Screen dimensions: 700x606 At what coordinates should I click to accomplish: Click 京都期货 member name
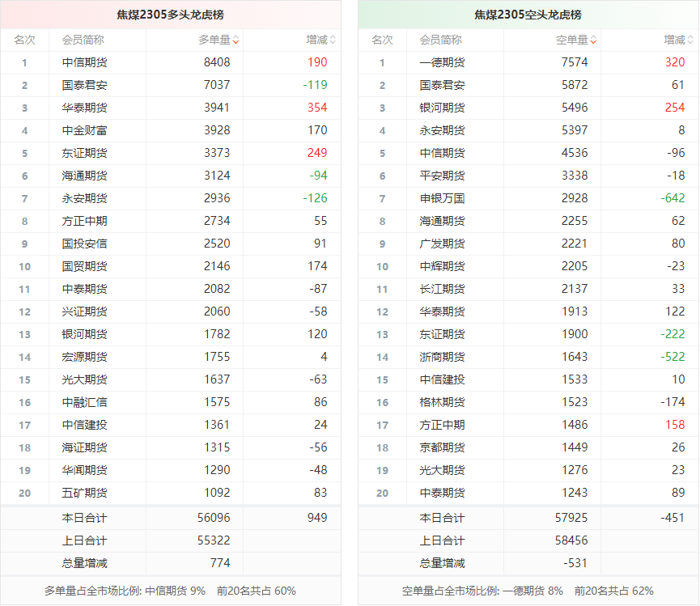pos(442,447)
